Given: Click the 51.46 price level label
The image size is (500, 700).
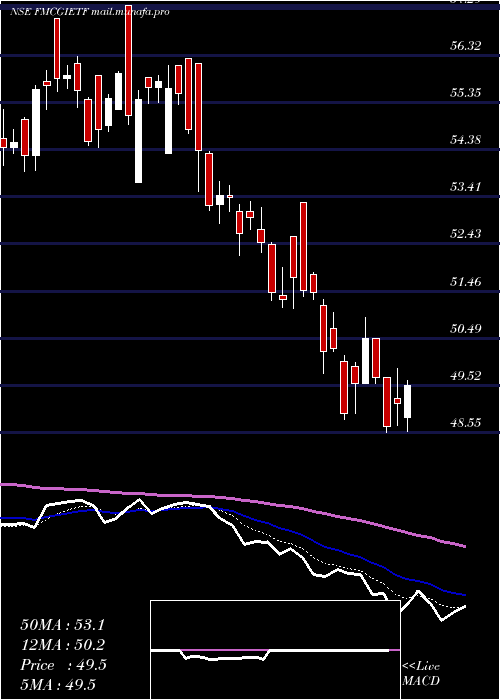Looking at the screenshot, I should [466, 282].
